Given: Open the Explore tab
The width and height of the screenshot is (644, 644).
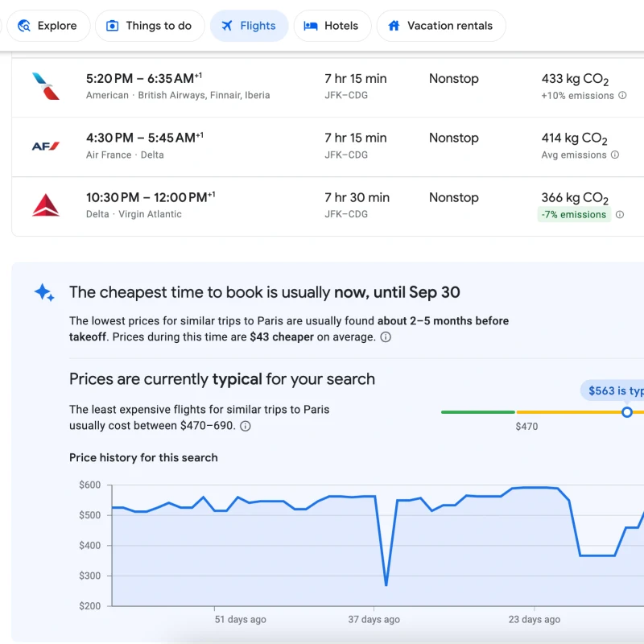Looking at the screenshot, I should 47,26.
